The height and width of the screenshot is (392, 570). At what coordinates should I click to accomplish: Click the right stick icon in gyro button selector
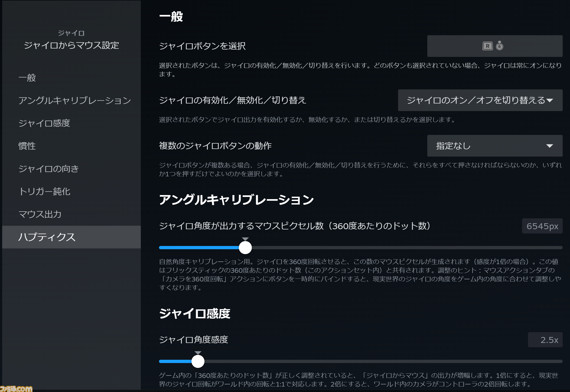pos(500,46)
